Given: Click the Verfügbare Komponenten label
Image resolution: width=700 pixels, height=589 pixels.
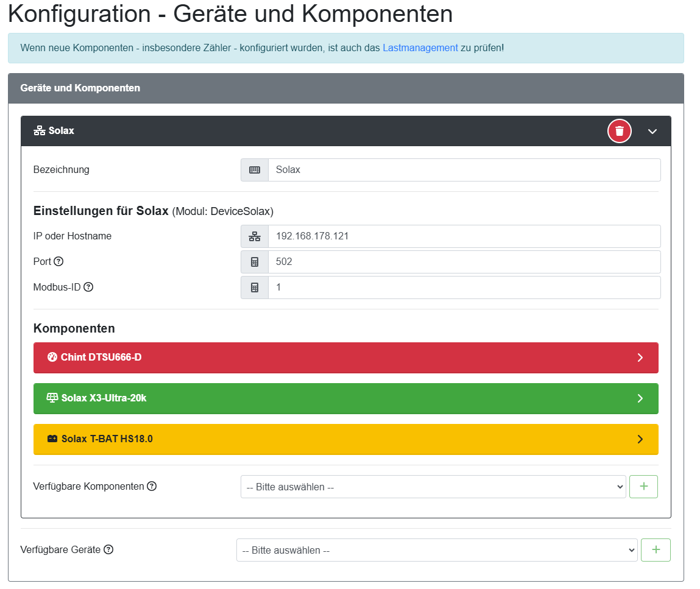Looking at the screenshot, I should tap(88, 487).
